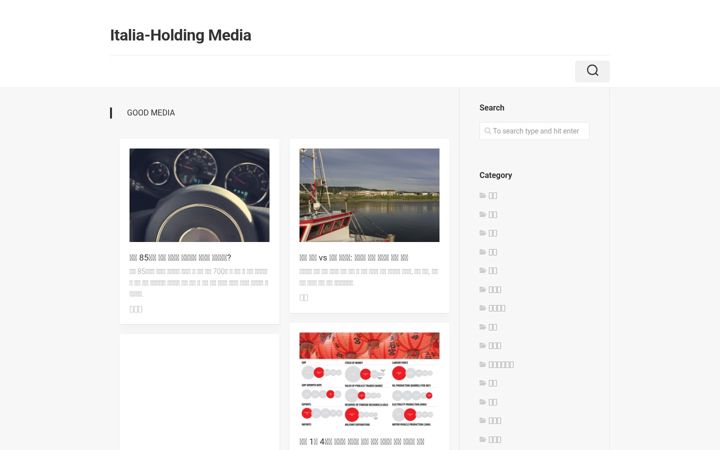Screen dimensions: 720x450
Task: Click the 'Category' sidebar heading
Action: click(x=495, y=175)
